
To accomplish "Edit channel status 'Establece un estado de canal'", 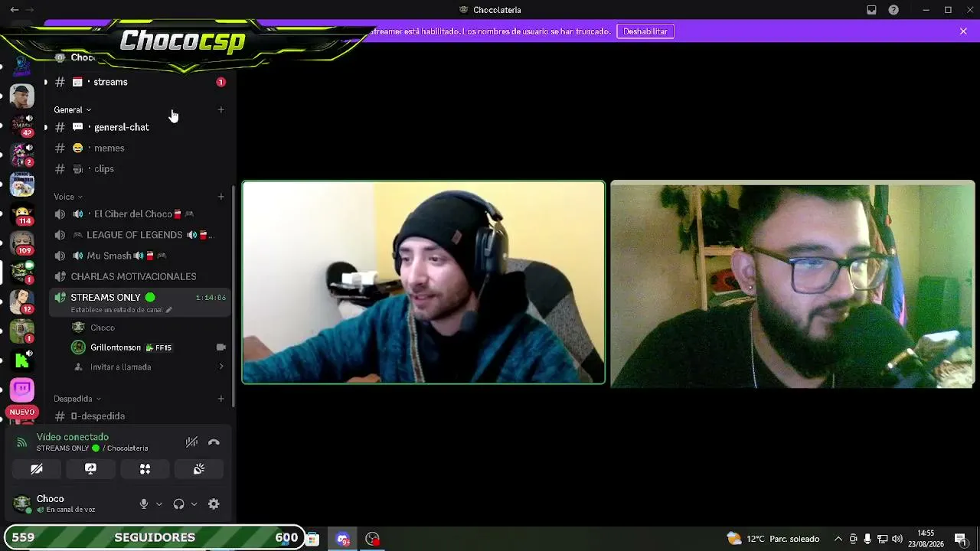I will coord(121,310).
